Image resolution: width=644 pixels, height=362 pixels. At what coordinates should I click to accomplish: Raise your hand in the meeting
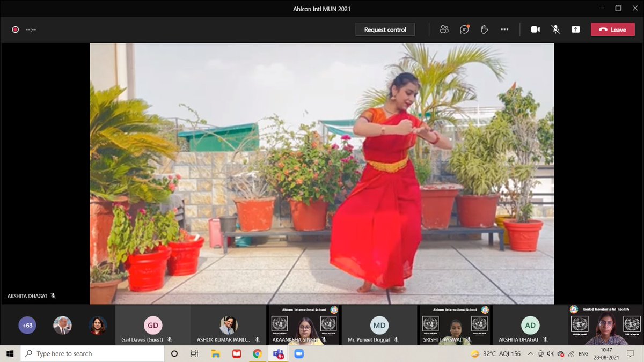(x=485, y=29)
